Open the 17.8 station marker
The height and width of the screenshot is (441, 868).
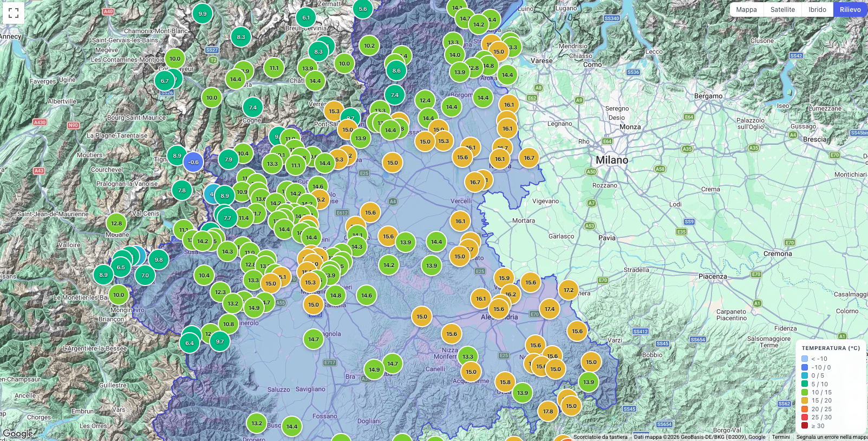[x=548, y=412]
